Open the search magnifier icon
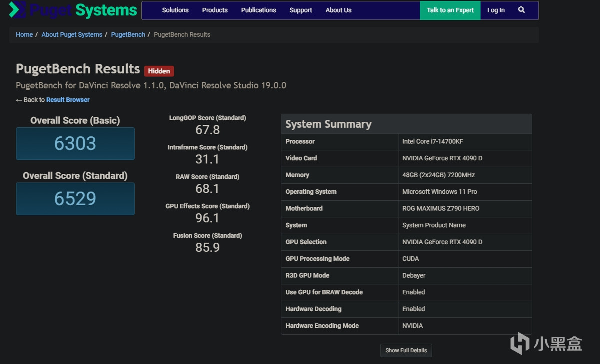This screenshot has height=364, width=600. click(521, 10)
